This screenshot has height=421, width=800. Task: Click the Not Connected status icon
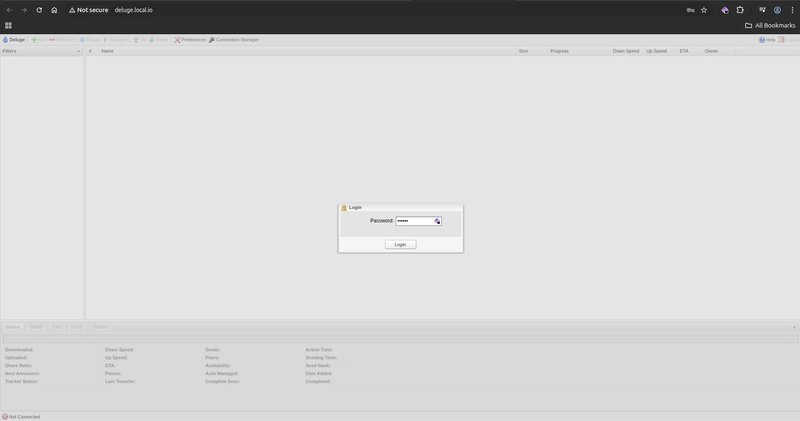(x=5, y=416)
